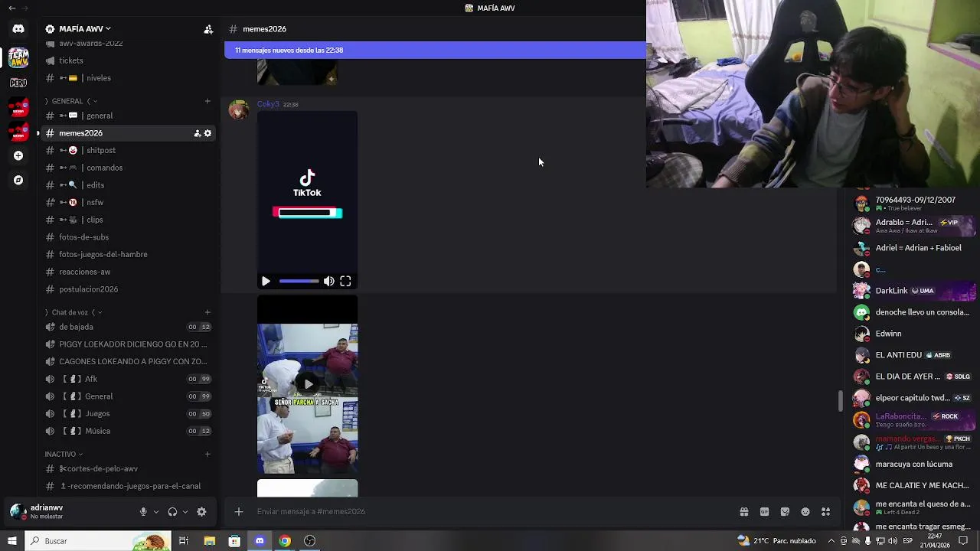Open apps launcher icon in message bar
980x551 pixels.
[825, 511]
